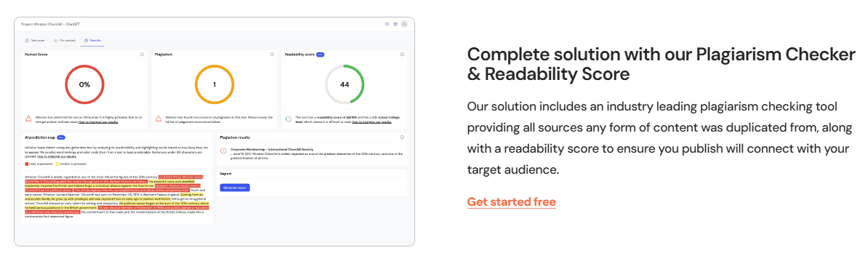Click the Readability gauge showing 44
This screenshot has width=868, height=269.
[x=345, y=84]
